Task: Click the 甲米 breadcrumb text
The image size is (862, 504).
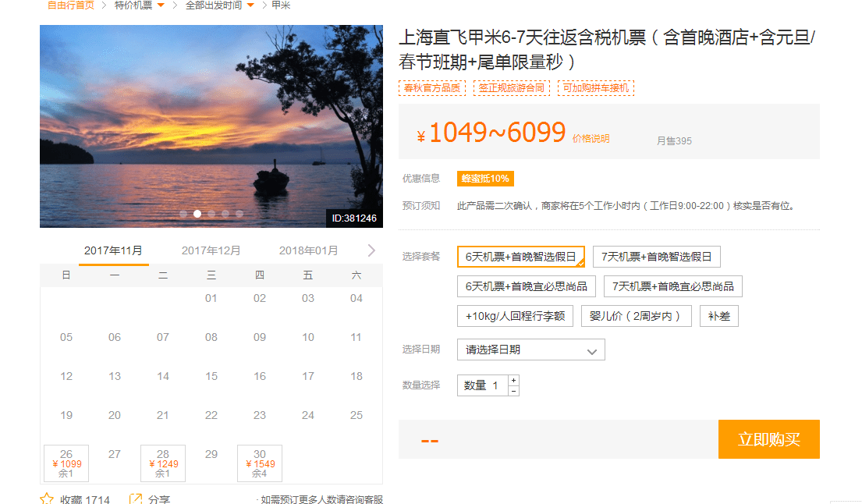Action: pyautogui.click(x=281, y=5)
